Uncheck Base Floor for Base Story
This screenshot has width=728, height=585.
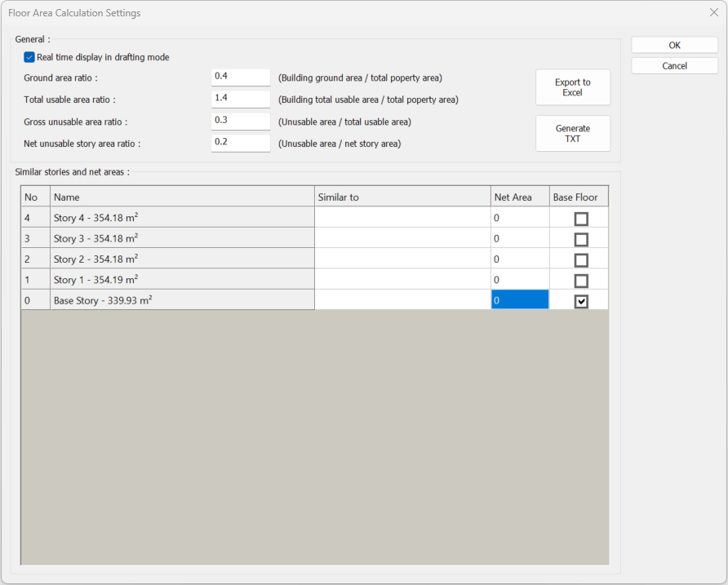click(x=581, y=301)
